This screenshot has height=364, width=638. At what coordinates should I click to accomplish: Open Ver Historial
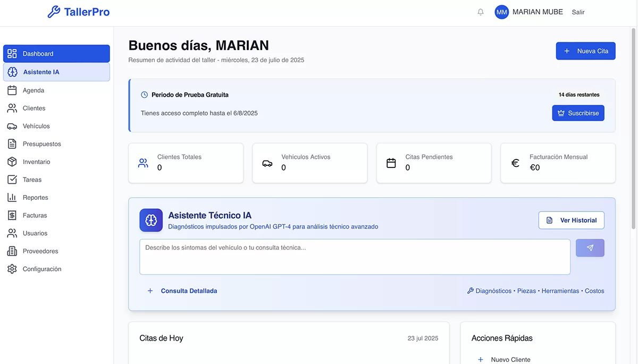click(571, 220)
